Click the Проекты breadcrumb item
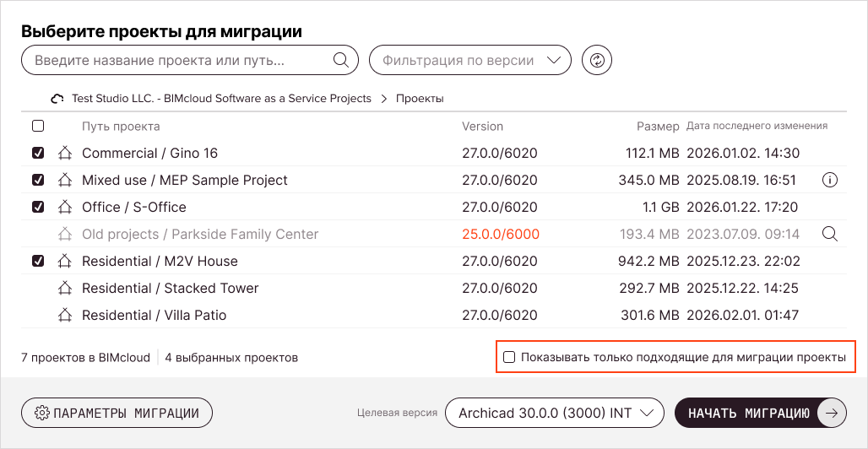Screen dimensions: 868x449 [x=420, y=99]
